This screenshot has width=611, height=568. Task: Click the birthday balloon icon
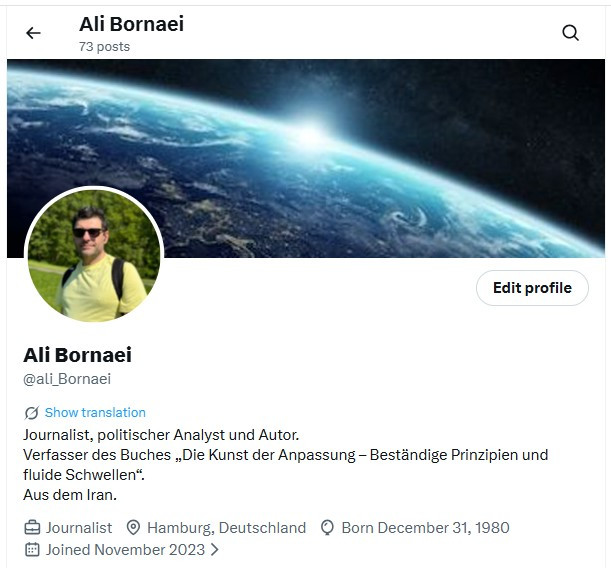pos(327,528)
